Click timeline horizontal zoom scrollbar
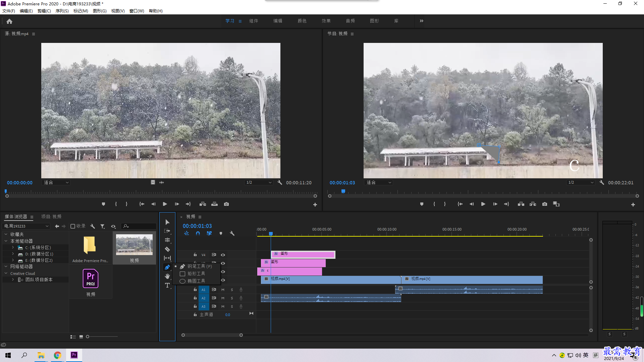This screenshot has width=644, height=362. (x=212, y=335)
